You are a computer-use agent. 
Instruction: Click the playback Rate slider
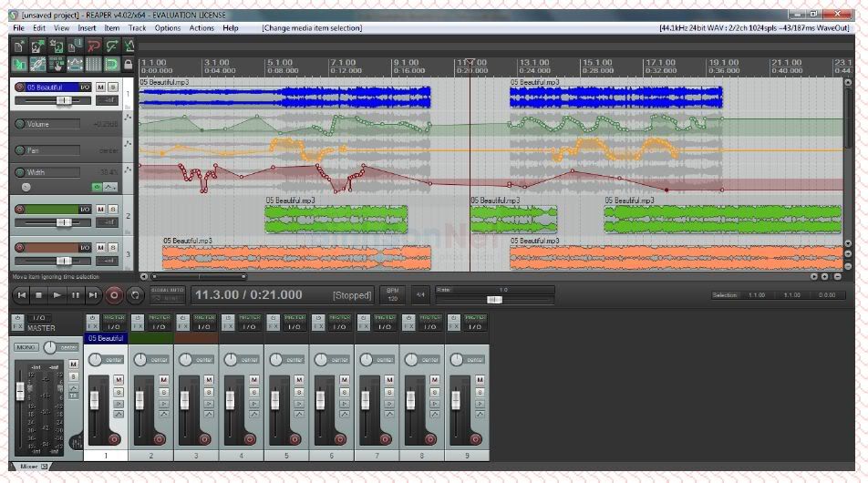(x=494, y=299)
